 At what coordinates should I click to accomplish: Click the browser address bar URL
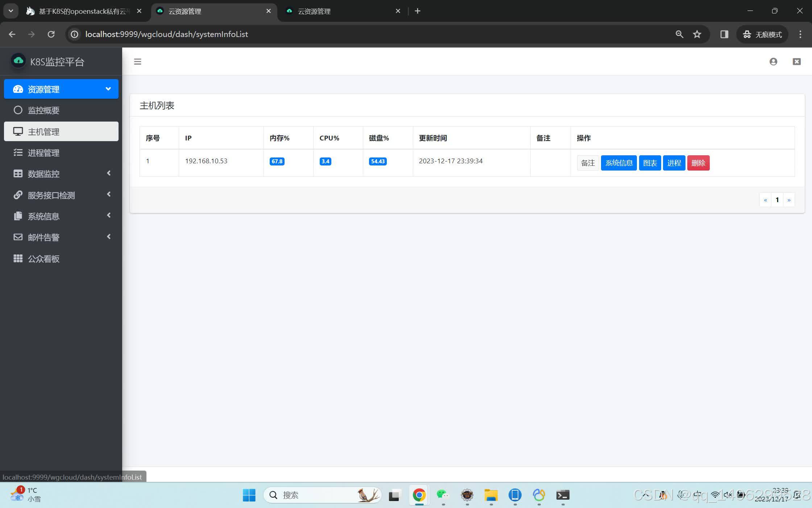click(x=167, y=34)
